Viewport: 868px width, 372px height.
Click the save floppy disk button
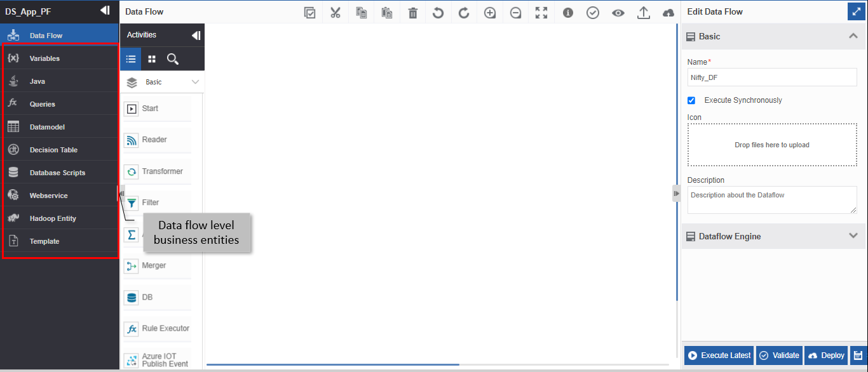(x=858, y=355)
